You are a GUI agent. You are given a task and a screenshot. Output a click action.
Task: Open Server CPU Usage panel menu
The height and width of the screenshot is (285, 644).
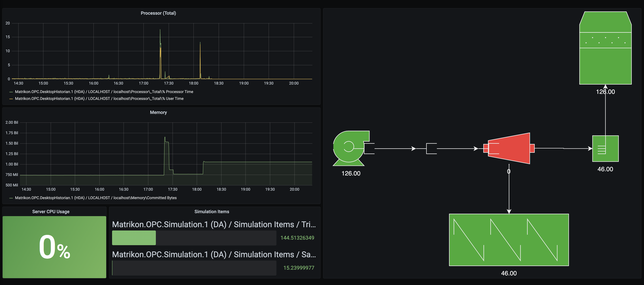coord(51,212)
